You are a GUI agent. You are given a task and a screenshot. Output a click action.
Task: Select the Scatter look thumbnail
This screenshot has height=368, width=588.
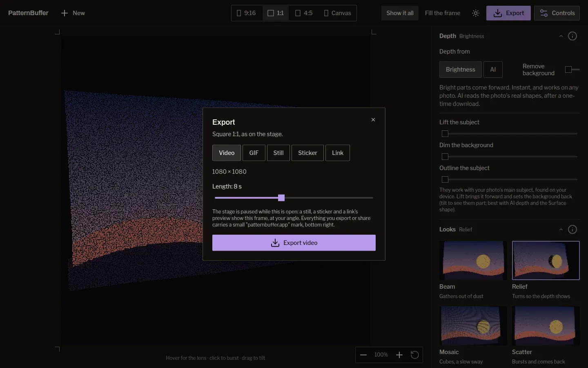[x=546, y=326]
